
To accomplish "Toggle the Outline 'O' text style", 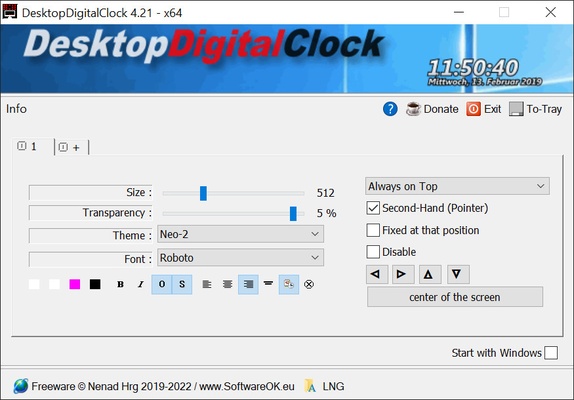I will coord(162,284).
